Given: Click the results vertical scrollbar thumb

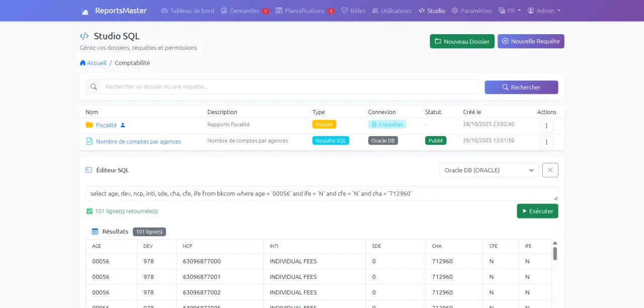Looking at the screenshot, I should click(x=555, y=253).
